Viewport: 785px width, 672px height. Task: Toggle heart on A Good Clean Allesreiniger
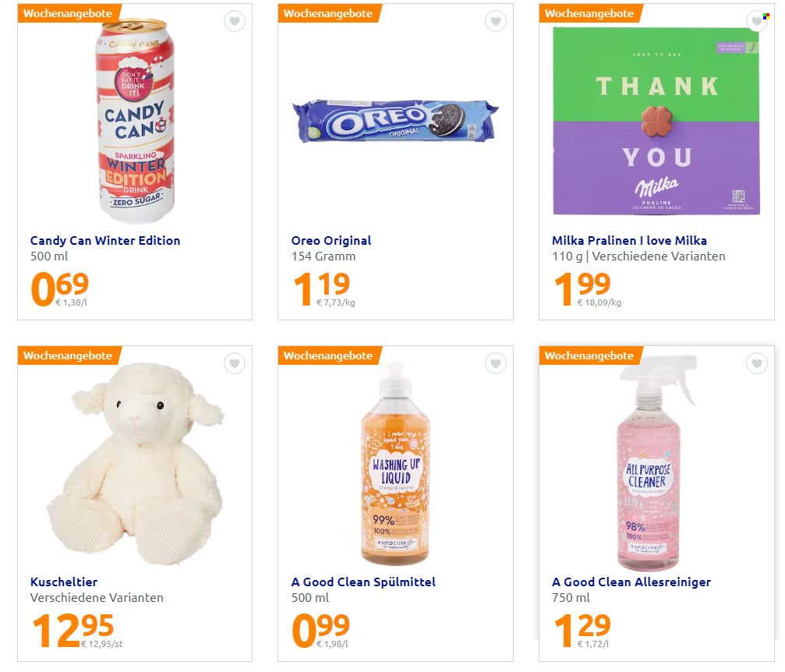(x=756, y=363)
